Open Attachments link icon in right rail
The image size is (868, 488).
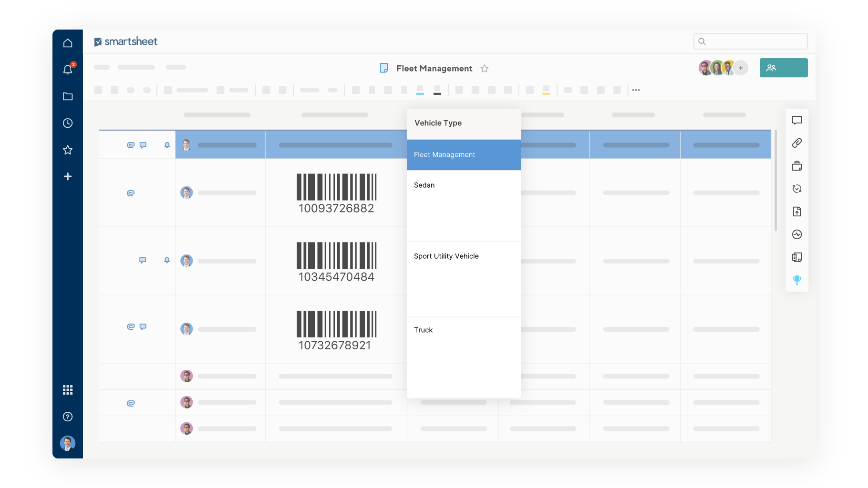[796, 143]
